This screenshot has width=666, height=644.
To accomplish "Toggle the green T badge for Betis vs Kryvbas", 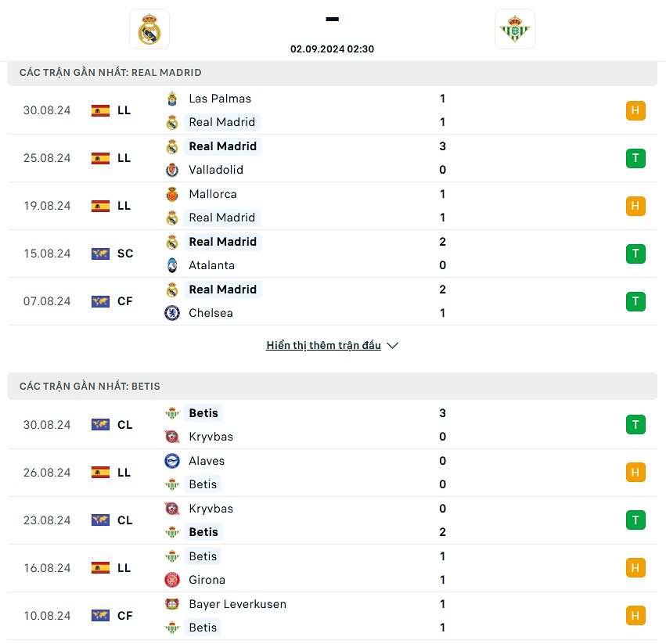I will point(635,425).
